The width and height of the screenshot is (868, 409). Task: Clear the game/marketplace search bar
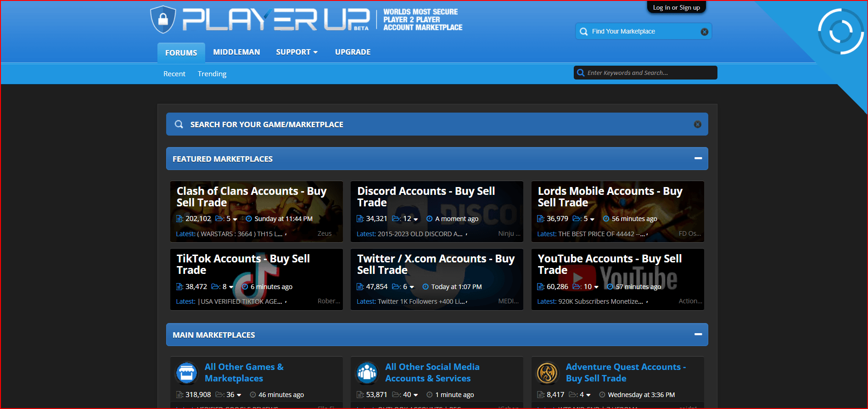[697, 125]
